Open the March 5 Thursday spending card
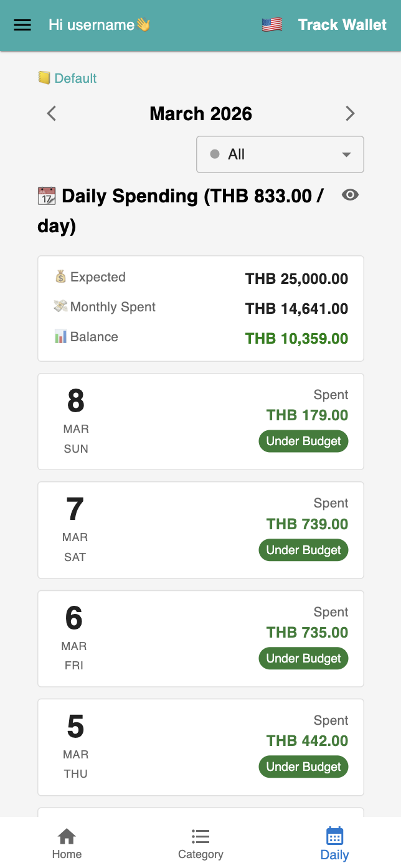This screenshot has width=401, height=868. (x=200, y=747)
